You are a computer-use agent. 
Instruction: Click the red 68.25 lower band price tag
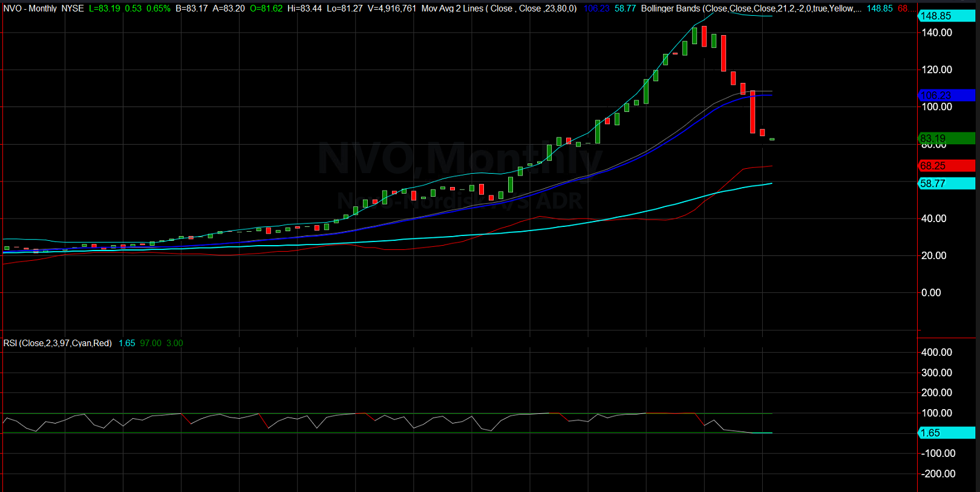[947, 166]
